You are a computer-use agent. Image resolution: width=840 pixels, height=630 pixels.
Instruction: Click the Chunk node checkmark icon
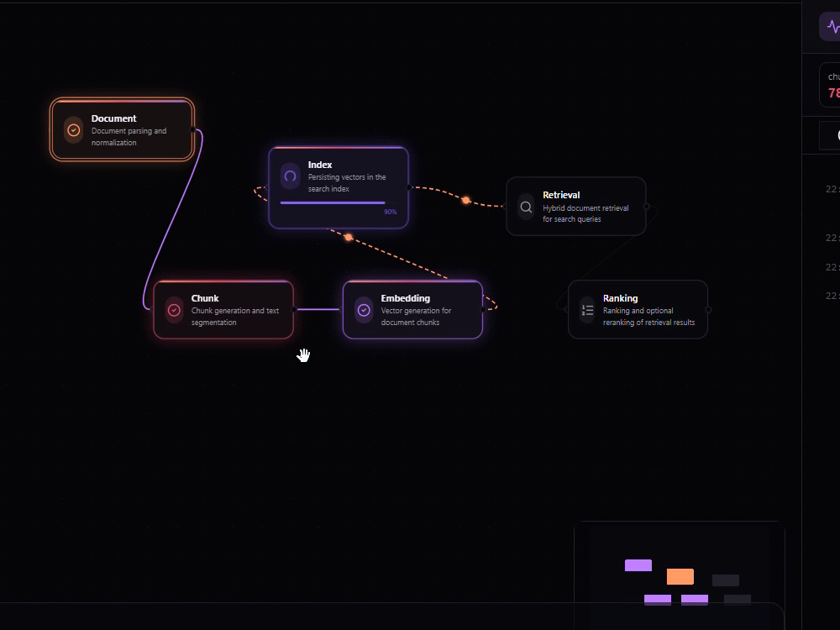(174, 310)
